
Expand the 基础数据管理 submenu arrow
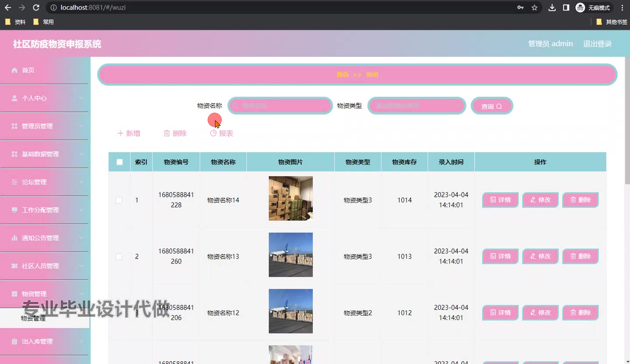pos(81,154)
